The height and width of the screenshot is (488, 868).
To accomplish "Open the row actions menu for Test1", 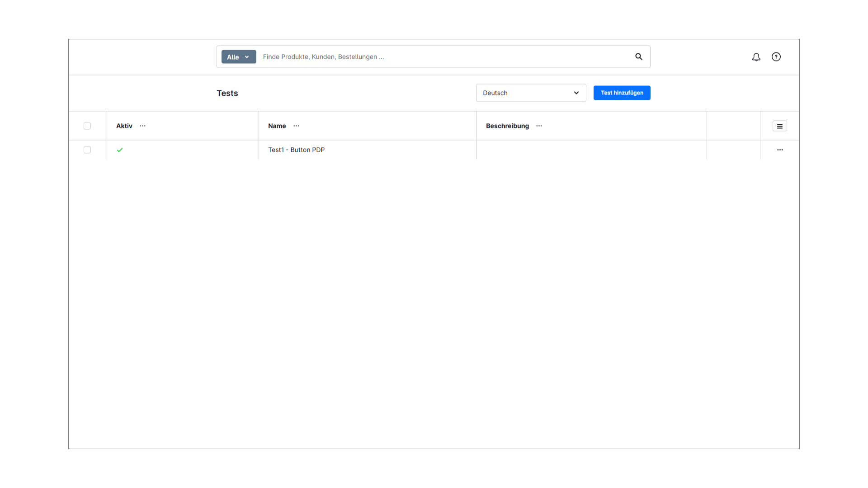I will (780, 150).
